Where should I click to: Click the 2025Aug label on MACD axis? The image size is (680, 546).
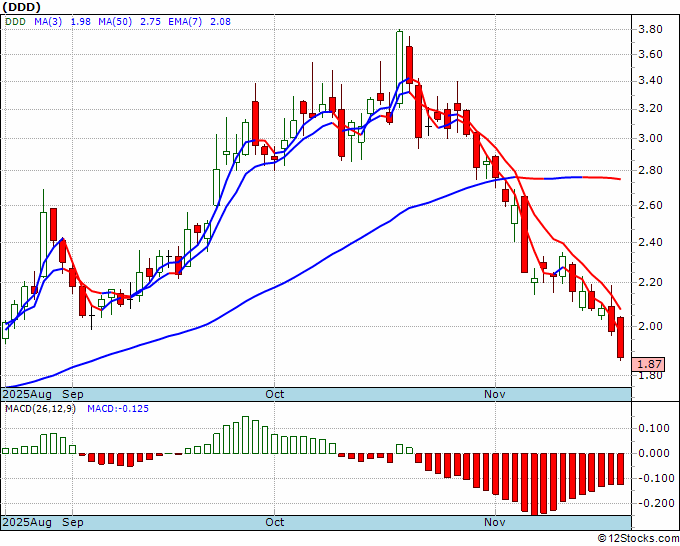27,522
